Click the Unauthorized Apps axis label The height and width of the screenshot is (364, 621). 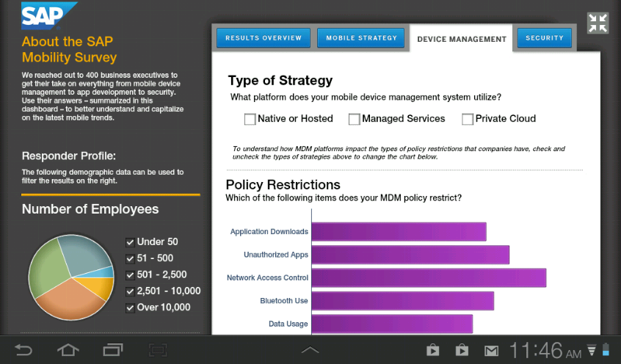point(276,255)
